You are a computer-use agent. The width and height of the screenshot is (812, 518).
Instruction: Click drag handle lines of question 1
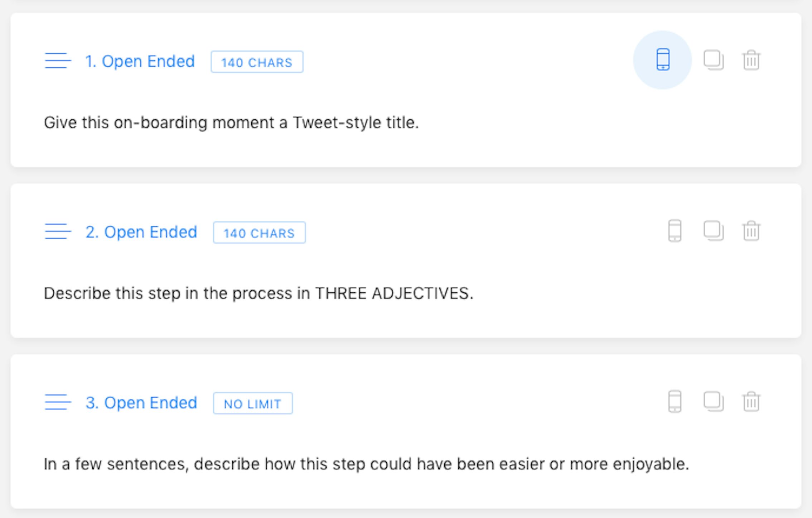[x=57, y=61]
